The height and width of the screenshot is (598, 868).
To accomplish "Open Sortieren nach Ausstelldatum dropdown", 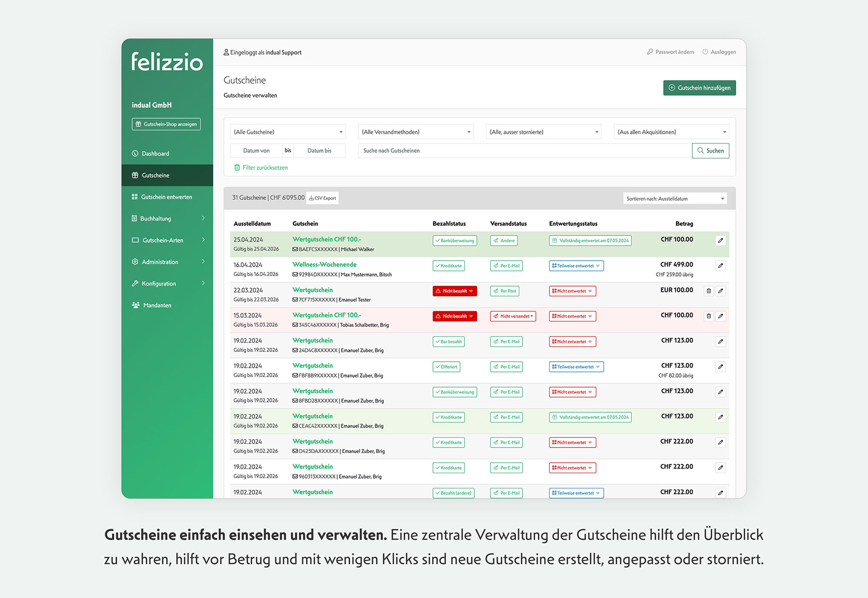I will click(x=675, y=199).
